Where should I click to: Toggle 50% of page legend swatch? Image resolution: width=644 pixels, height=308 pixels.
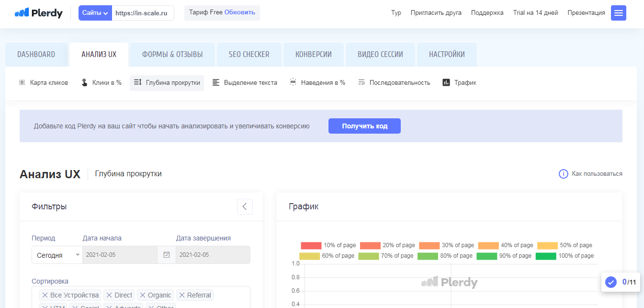point(547,245)
